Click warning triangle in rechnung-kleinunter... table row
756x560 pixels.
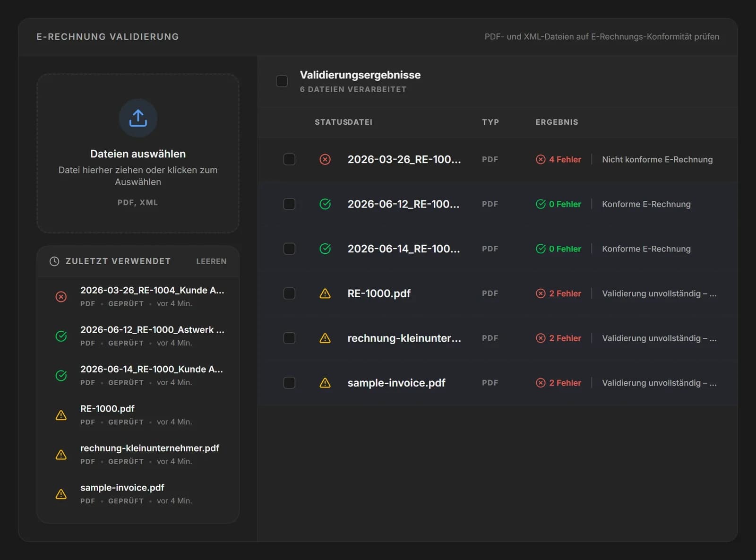[x=325, y=338]
